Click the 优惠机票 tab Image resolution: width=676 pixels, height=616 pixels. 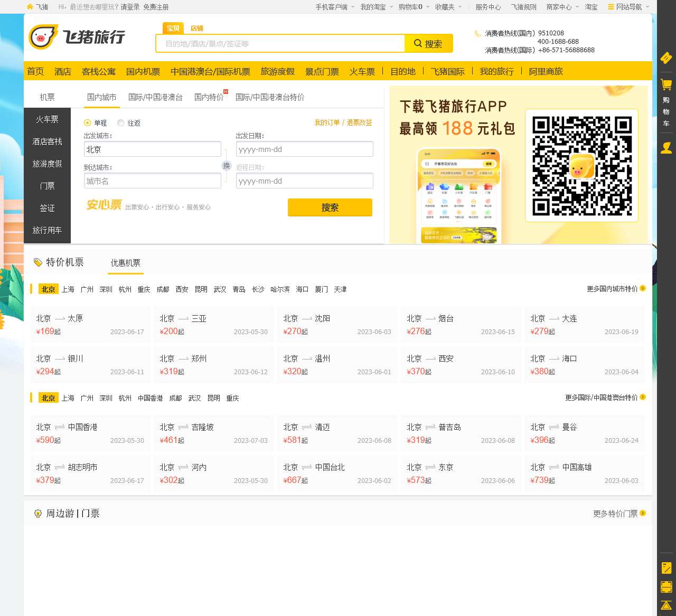click(x=126, y=263)
